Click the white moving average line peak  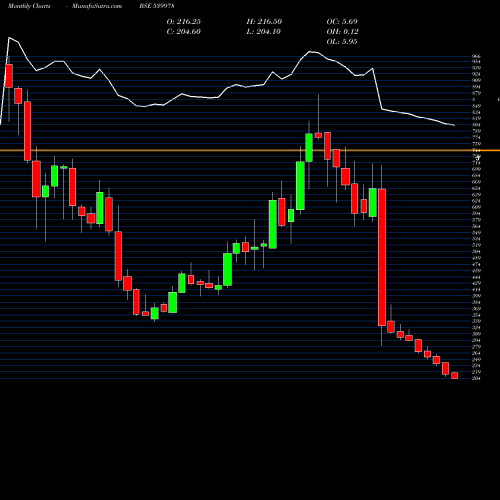(x=9, y=38)
